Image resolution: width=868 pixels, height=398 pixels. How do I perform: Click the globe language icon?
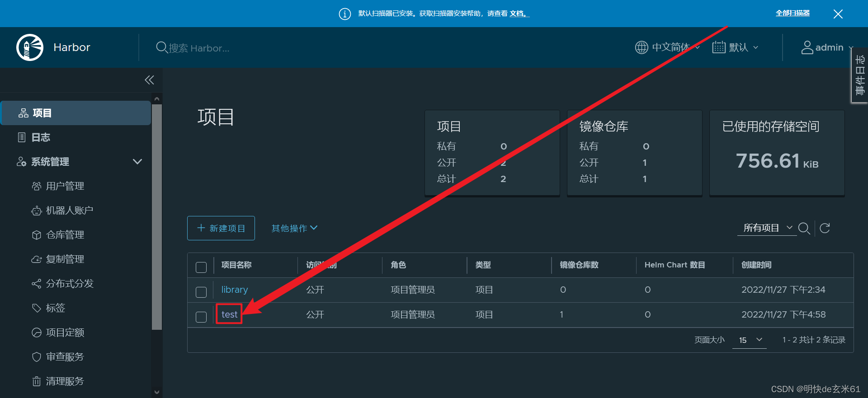(x=642, y=47)
